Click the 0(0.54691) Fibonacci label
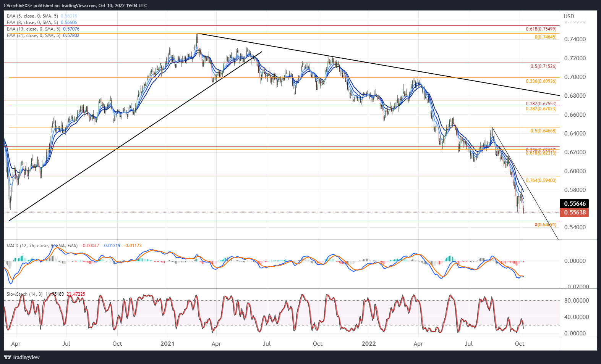The image size is (601, 364). tap(546, 225)
